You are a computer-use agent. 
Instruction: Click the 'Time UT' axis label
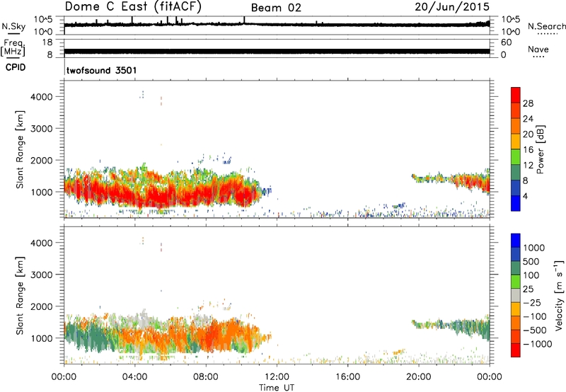coord(277,387)
